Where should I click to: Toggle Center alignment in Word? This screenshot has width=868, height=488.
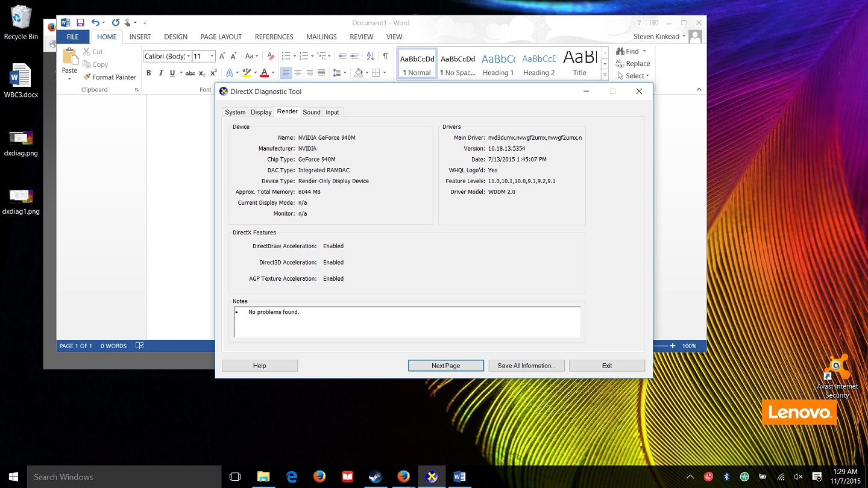(298, 73)
